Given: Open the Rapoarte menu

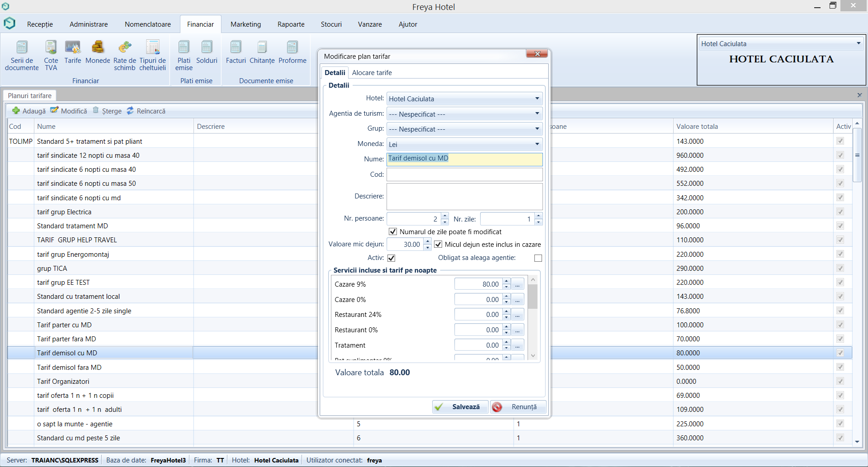Looking at the screenshot, I should [291, 24].
